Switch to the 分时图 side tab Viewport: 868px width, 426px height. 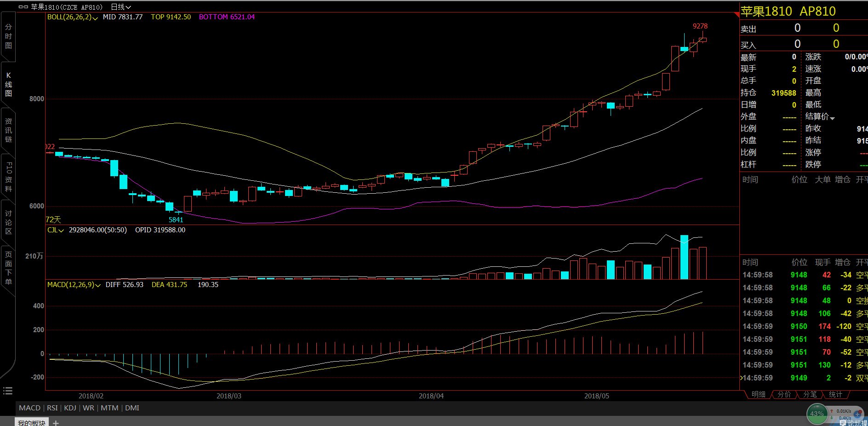tap(8, 36)
